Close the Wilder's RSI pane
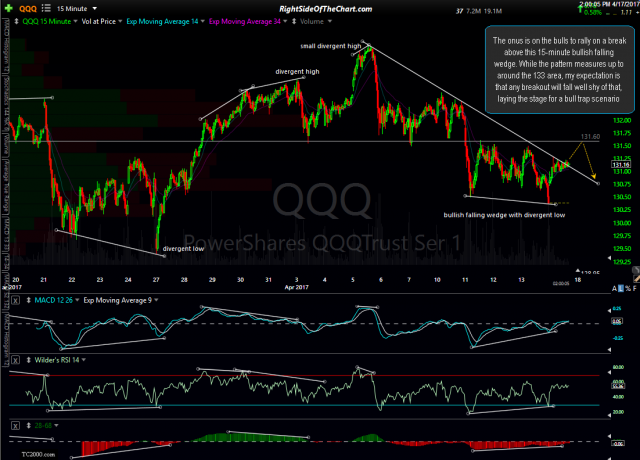The width and height of the screenshot is (640, 460). coord(15,360)
